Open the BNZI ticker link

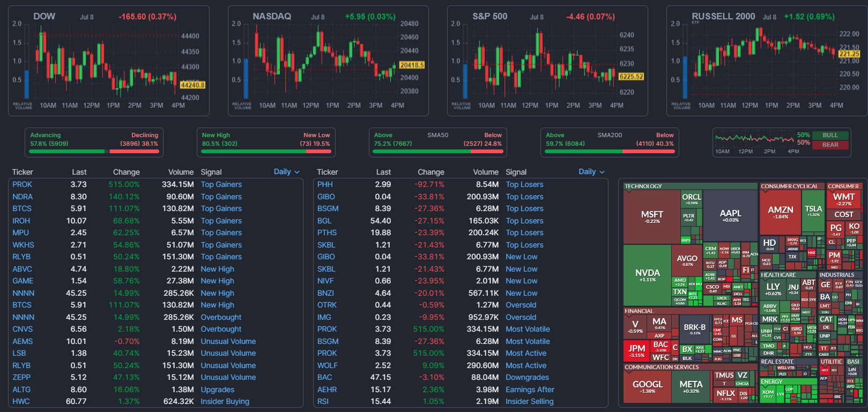pos(325,293)
